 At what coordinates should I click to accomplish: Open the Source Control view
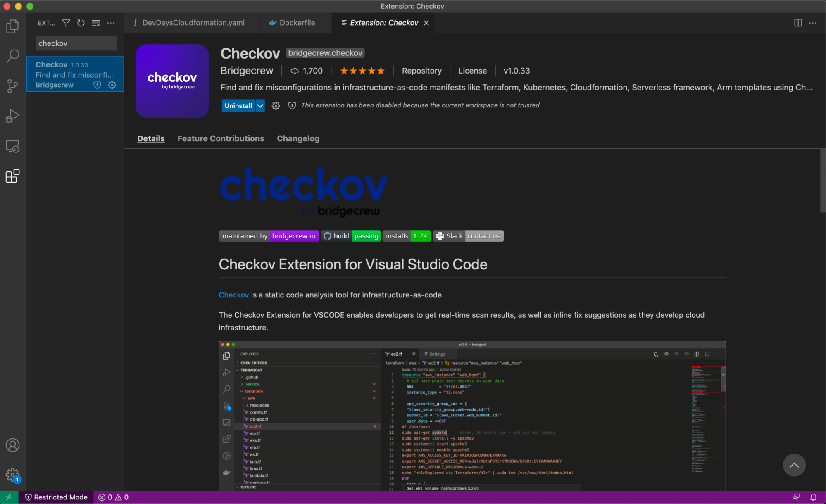(x=13, y=86)
